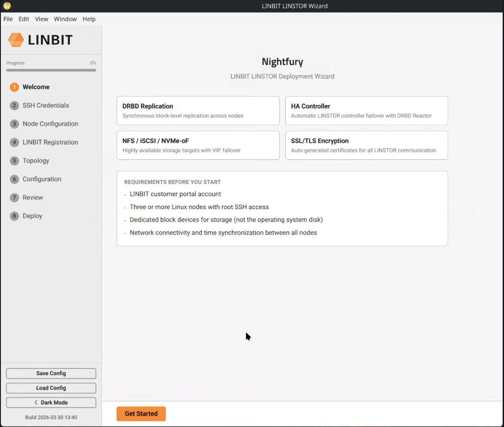The width and height of the screenshot is (504, 427).
Task: Click the Progress bar in sidebar
Action: pos(51,70)
